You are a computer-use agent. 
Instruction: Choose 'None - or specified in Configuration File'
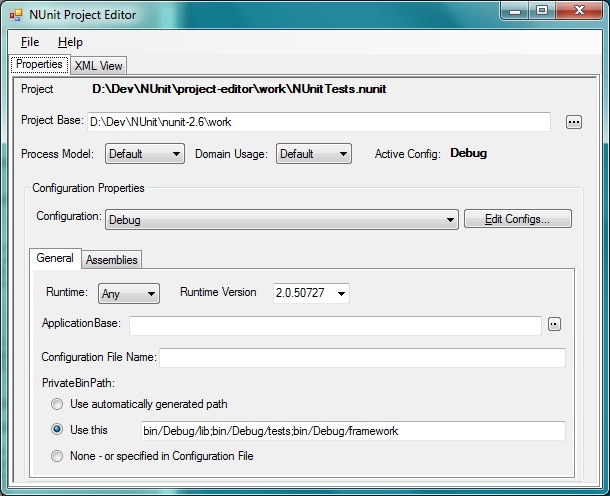coord(57,456)
